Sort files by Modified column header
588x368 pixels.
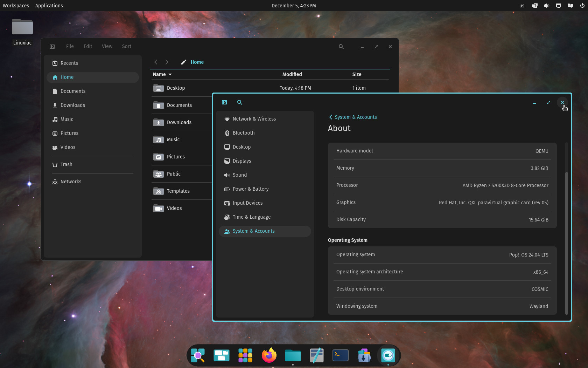[x=292, y=74]
